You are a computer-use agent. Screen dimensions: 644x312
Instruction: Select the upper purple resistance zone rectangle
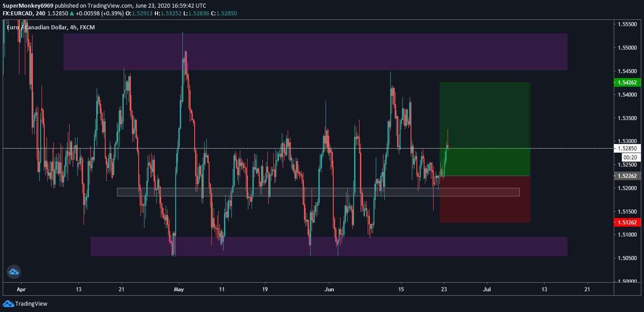pos(315,51)
